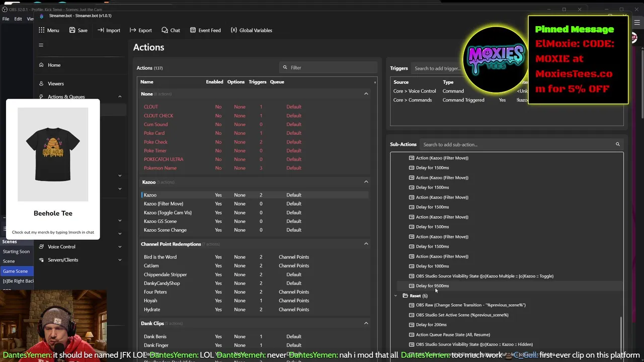Expand the Voice Control sidebar section
This screenshot has height=362, width=644.
120,247
